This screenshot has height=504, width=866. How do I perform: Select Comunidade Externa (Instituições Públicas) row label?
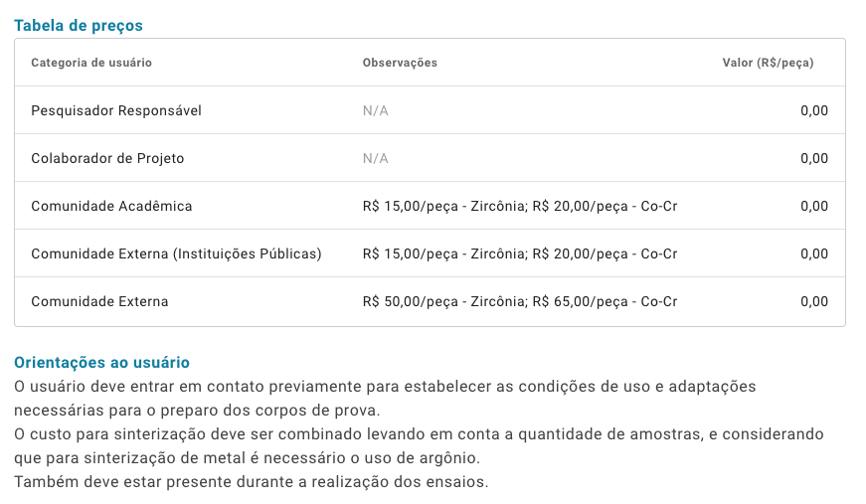(176, 253)
